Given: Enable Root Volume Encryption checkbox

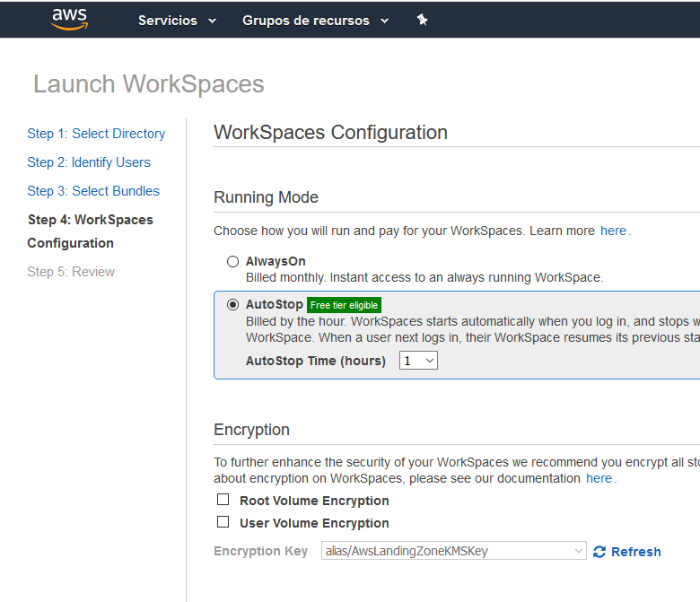Looking at the screenshot, I should click(x=223, y=500).
